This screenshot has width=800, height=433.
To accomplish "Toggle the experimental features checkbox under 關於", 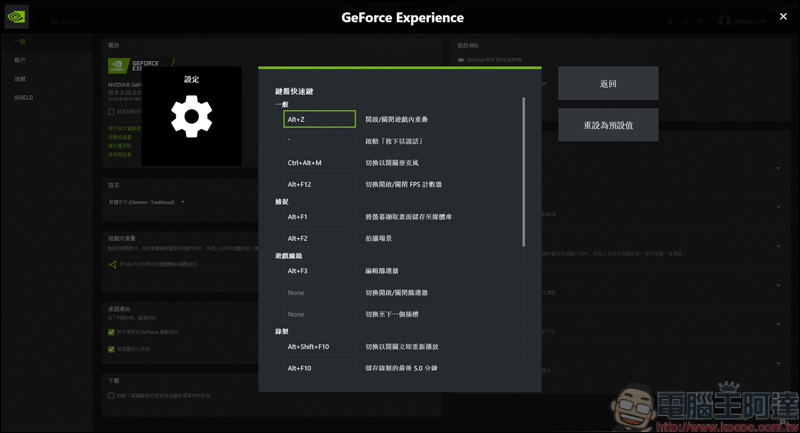I will pos(111,112).
